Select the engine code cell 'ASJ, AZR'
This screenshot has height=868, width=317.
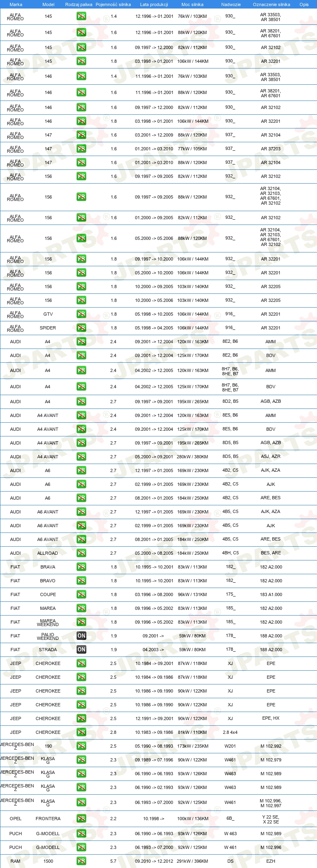[271, 456]
